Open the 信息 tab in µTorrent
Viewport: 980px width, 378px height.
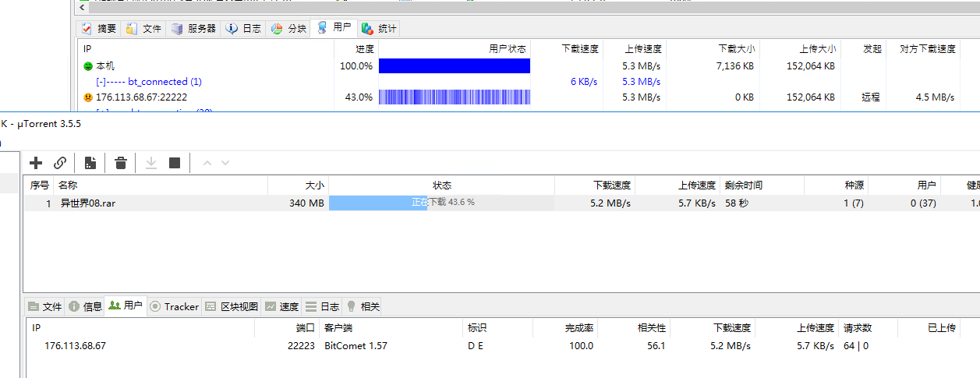click(85, 306)
